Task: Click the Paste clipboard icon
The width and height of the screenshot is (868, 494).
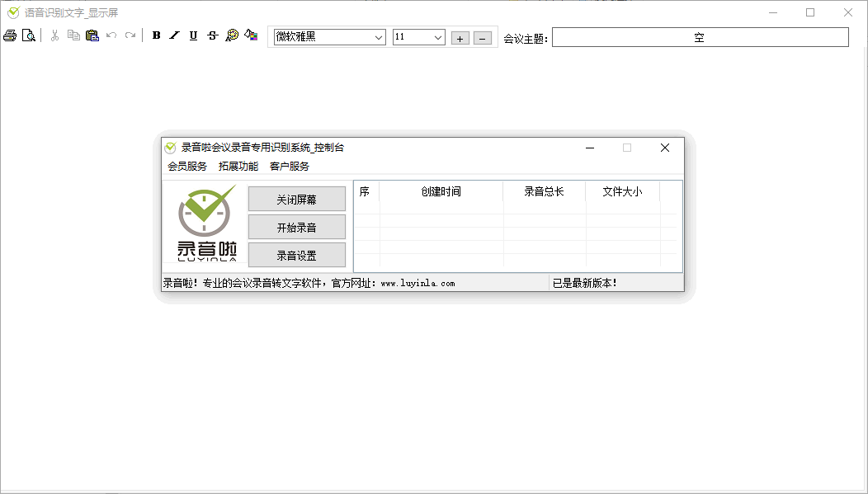Action: 92,35
